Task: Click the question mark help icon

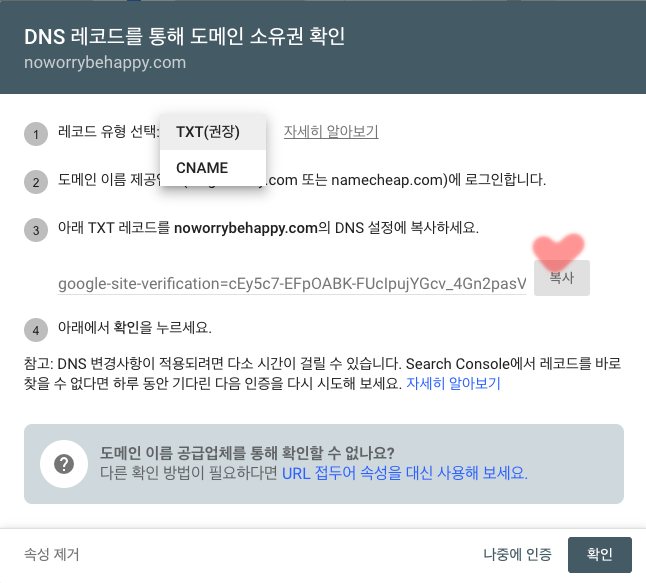Action: tap(64, 464)
